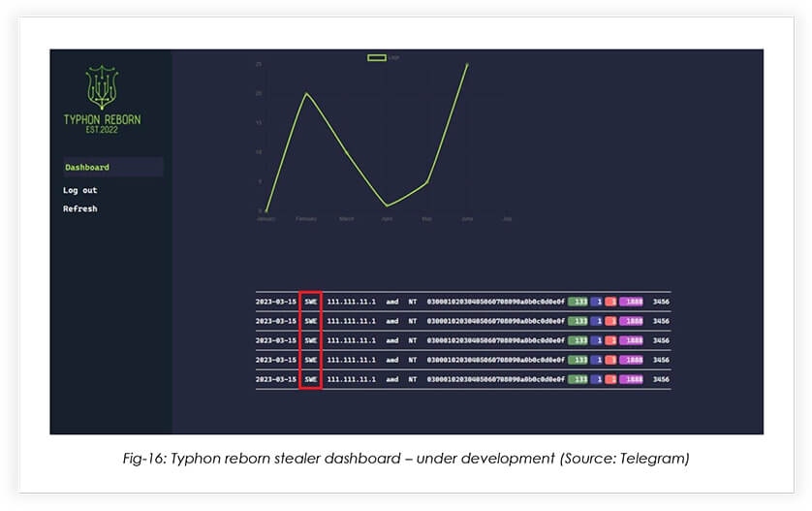Open the Dashboard menu item
This screenshot has height=511, width=812.
pos(113,168)
